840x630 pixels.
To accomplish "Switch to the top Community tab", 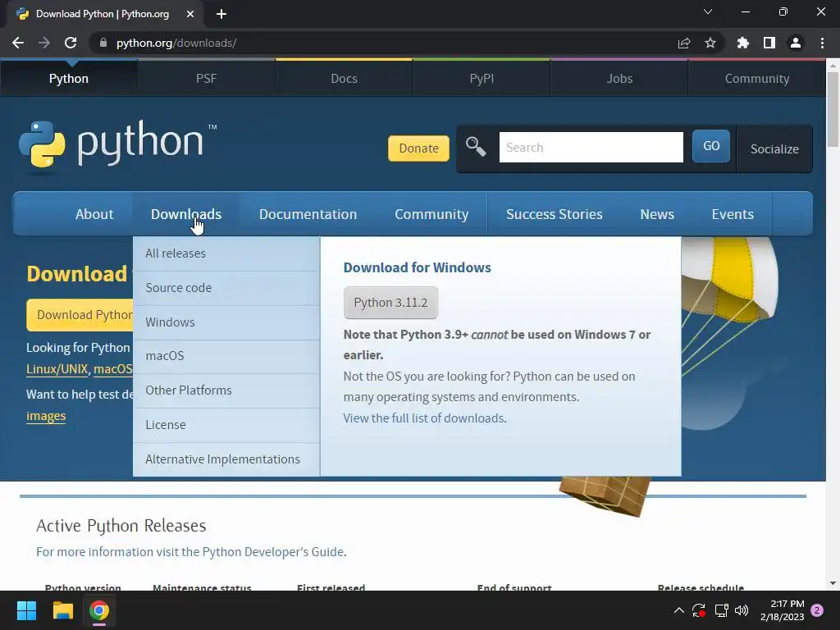I will pos(757,79).
